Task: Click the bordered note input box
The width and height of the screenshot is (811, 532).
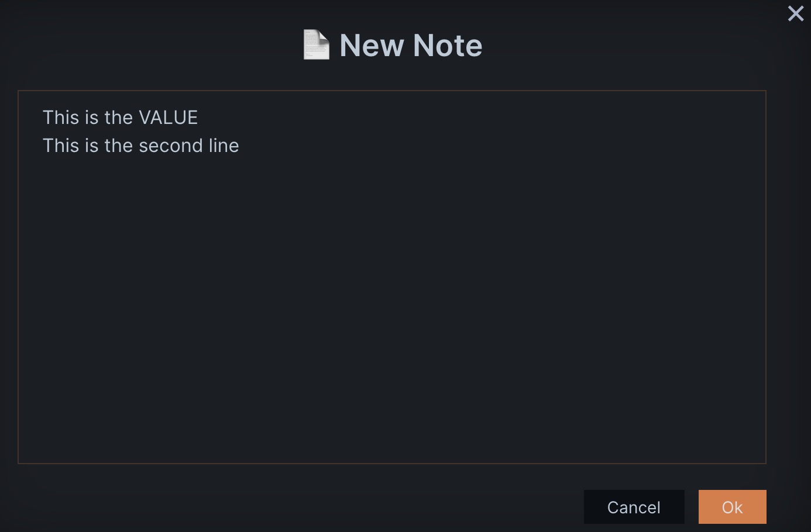Action: click(392, 275)
